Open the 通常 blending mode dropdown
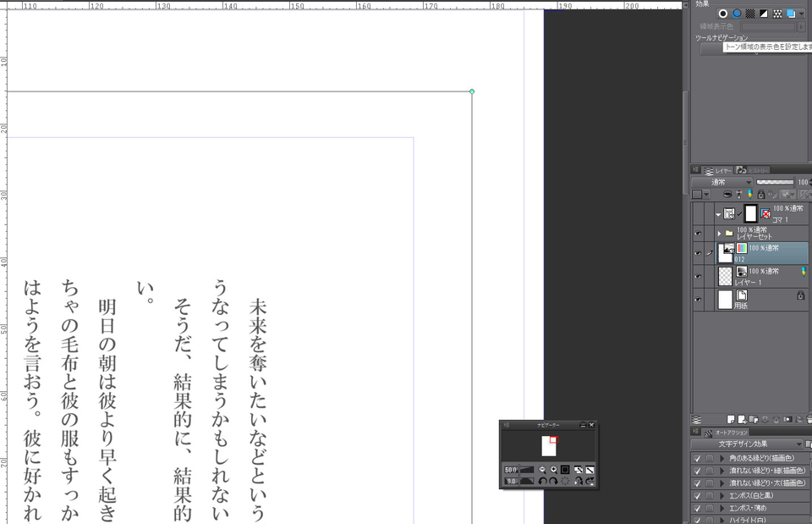This screenshot has height=524, width=812. [x=721, y=182]
